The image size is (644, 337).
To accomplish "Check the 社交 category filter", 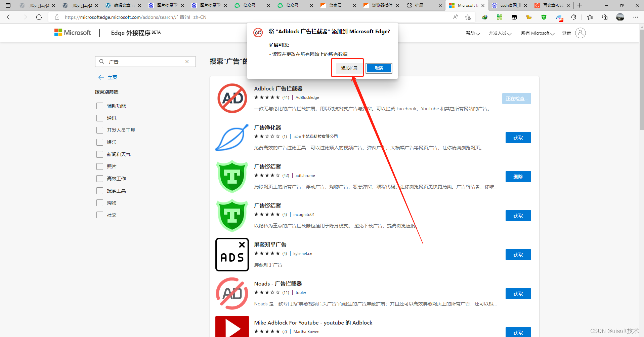I will click(100, 215).
